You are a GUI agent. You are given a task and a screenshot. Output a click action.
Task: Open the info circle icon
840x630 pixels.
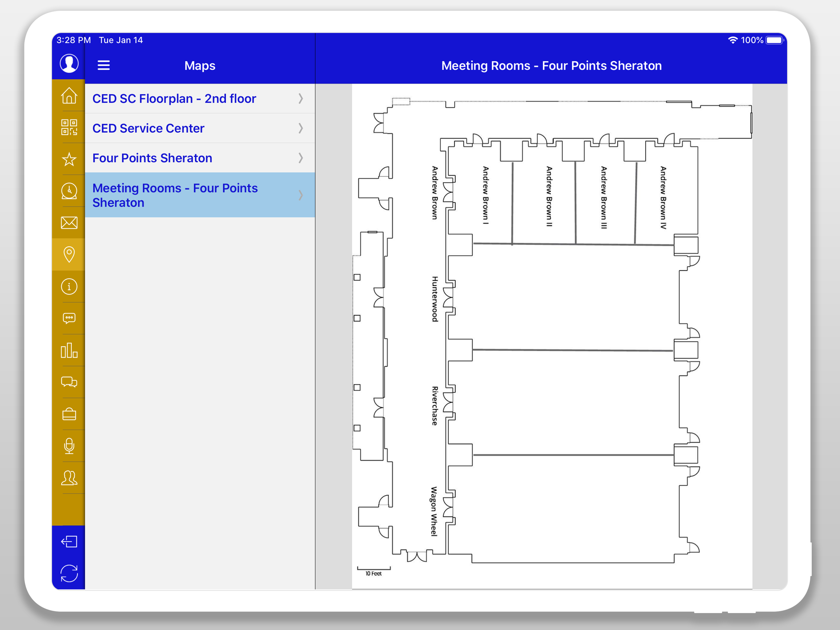coord(69,286)
